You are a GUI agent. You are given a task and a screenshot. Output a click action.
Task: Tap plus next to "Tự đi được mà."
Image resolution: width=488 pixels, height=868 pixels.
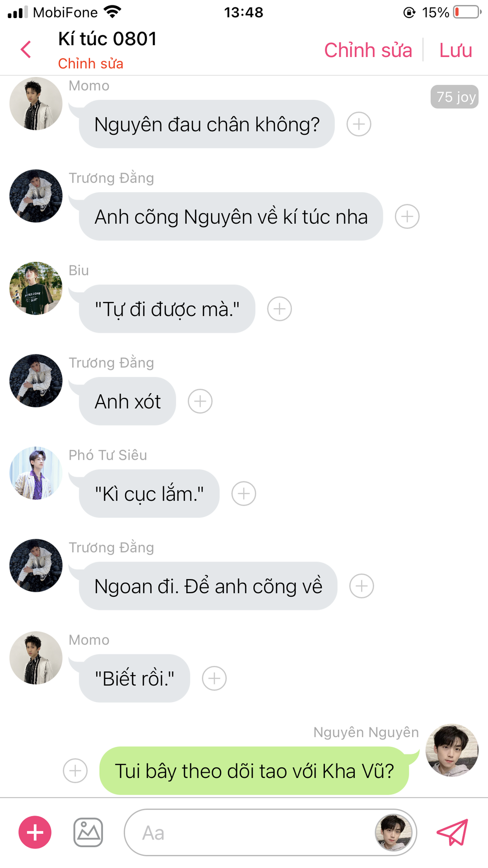[279, 309]
